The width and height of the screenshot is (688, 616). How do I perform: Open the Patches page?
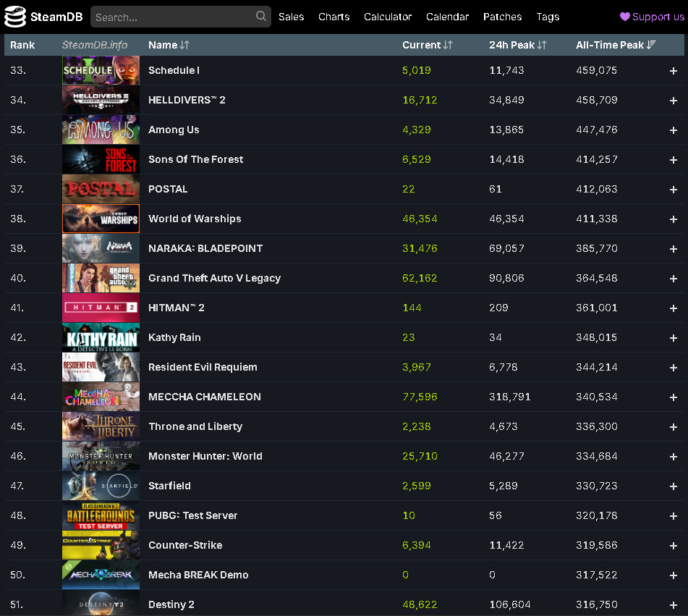click(502, 17)
